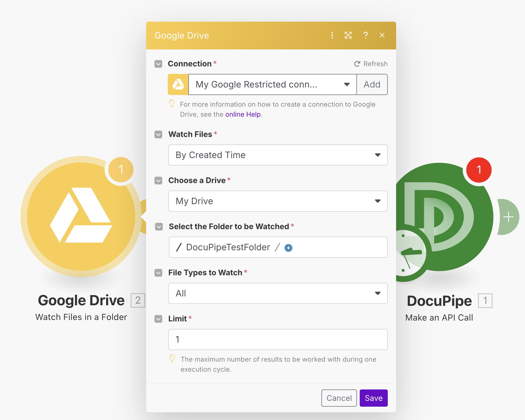Click the DocuPipe module icon
Viewport: 525px width, 420px height.
click(x=444, y=217)
